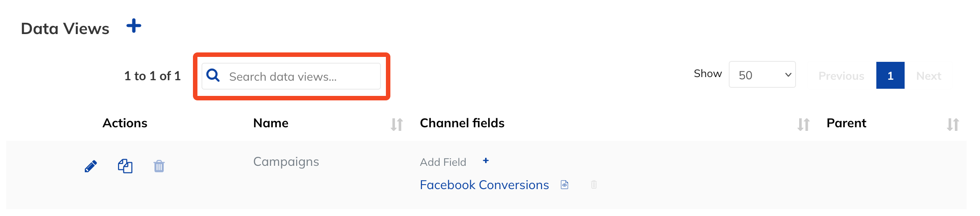Screen dimensions: 980x216
Task: Sort by Channel fields arrows
Action: [x=803, y=124]
